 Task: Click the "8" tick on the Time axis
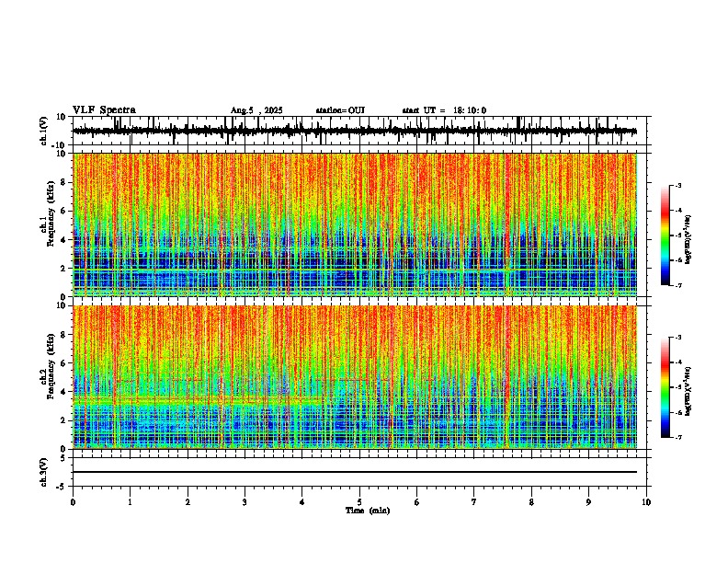click(x=531, y=502)
